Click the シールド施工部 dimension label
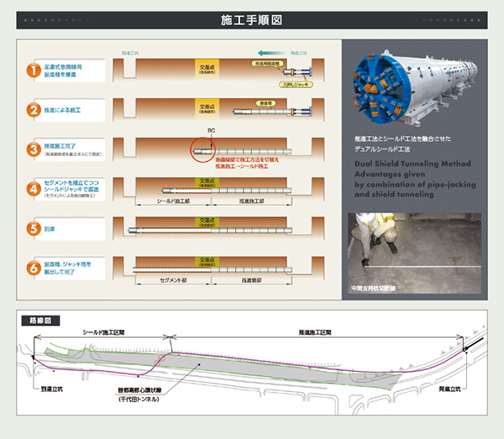504x439 pixels. pyautogui.click(x=173, y=201)
